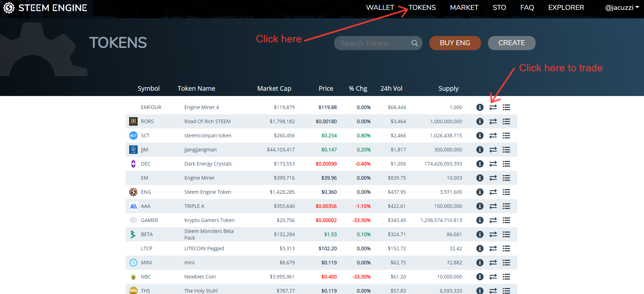
Task: Click the 24h Vol column header
Action: click(x=391, y=89)
